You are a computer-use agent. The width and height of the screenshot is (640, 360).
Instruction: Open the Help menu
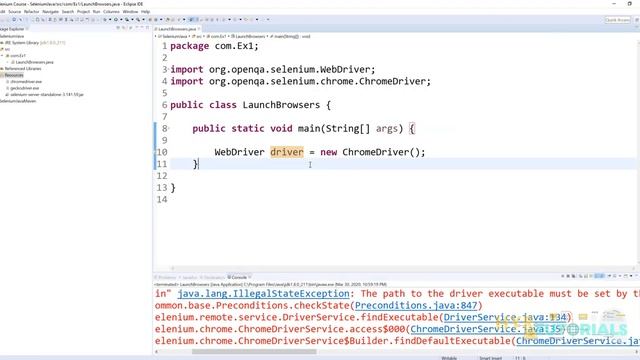(x=145, y=11)
